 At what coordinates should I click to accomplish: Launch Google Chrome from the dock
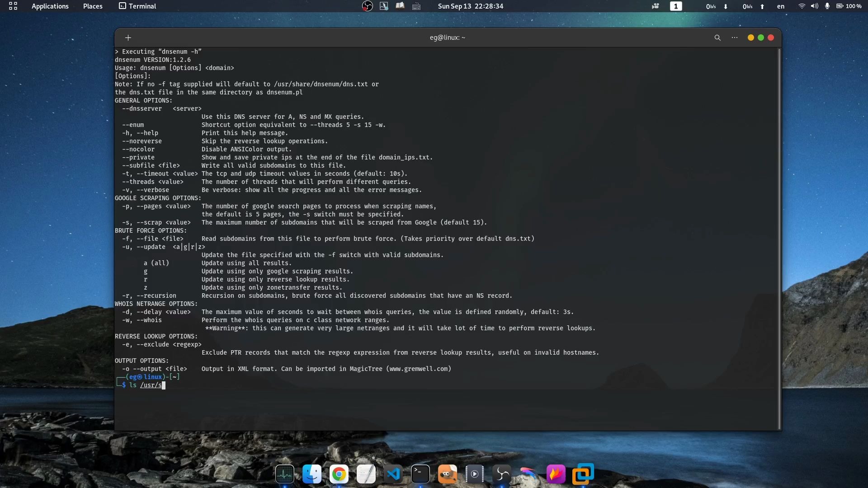pos(339,474)
